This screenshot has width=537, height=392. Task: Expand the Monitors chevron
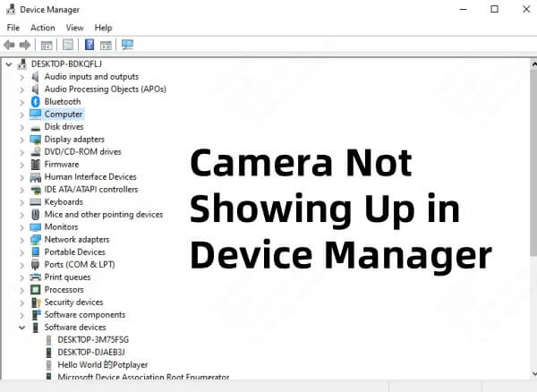21,227
